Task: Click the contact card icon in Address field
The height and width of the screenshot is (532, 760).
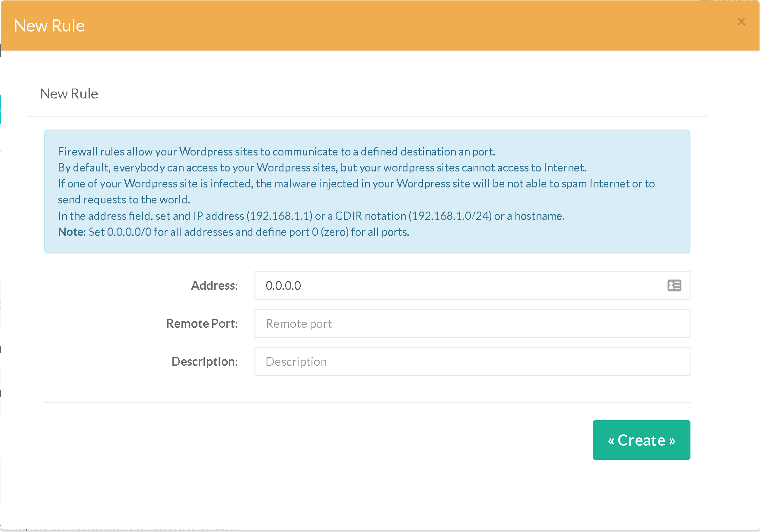Action: [674, 285]
